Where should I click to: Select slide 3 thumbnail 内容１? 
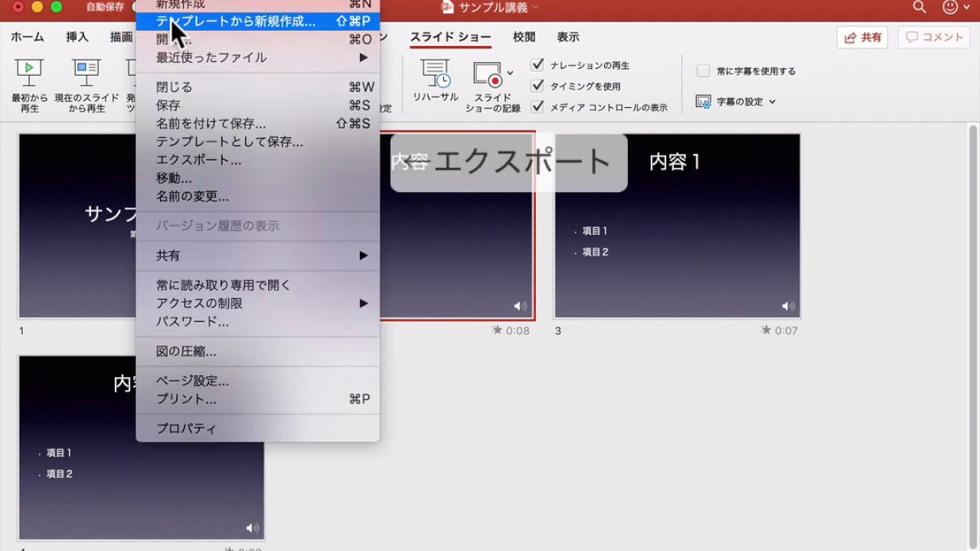click(678, 227)
